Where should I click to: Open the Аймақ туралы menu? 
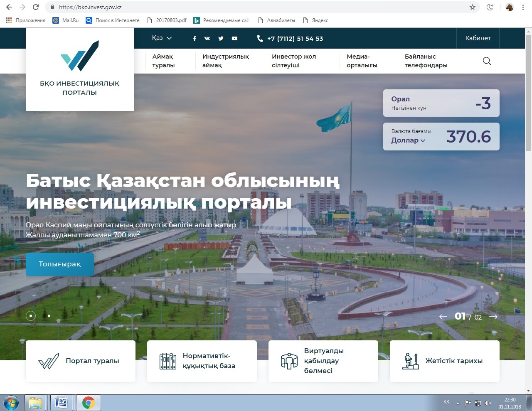tap(163, 61)
